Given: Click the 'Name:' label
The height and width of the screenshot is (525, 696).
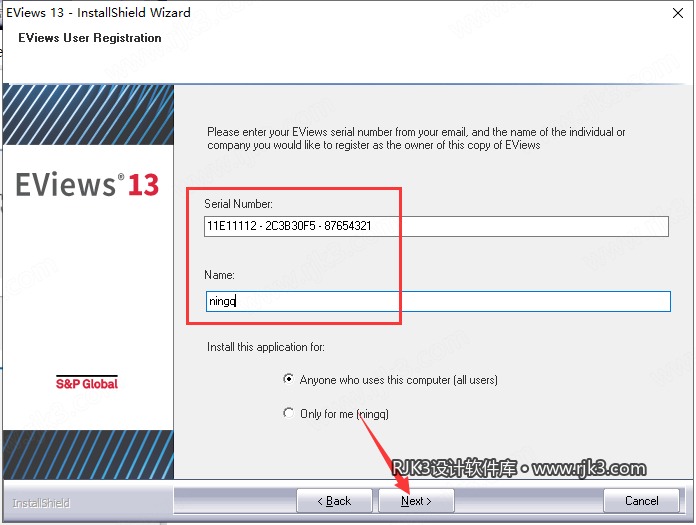Looking at the screenshot, I should pyautogui.click(x=219, y=275).
